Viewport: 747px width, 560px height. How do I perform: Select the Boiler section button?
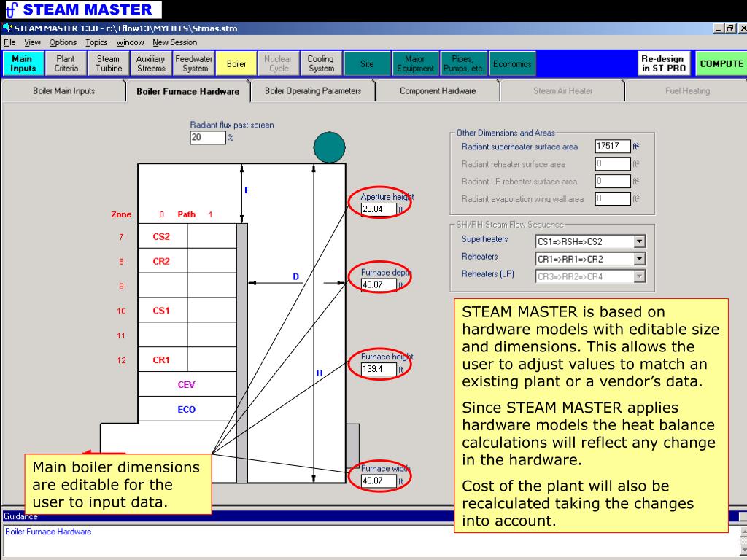coord(236,63)
